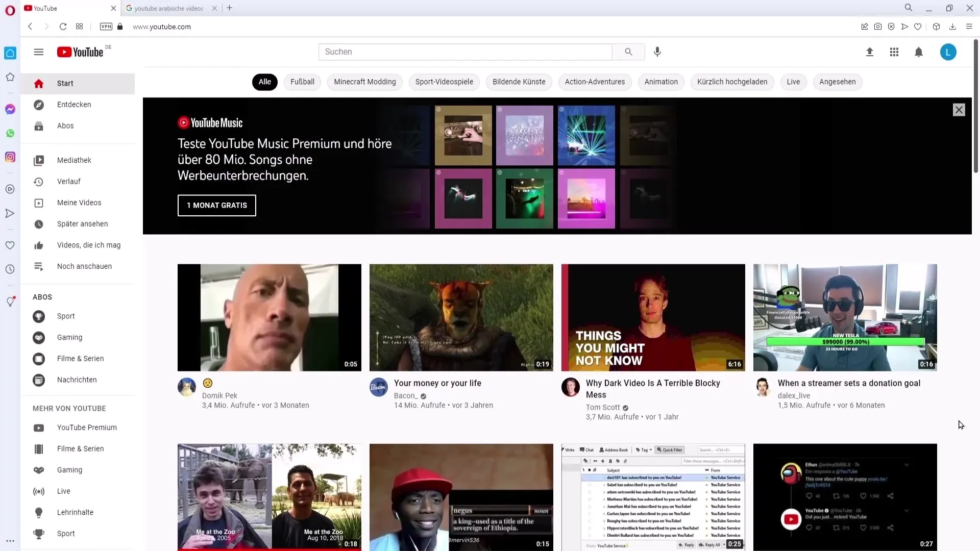
Task: Open Opera easy setup menu icon
Action: (969, 27)
